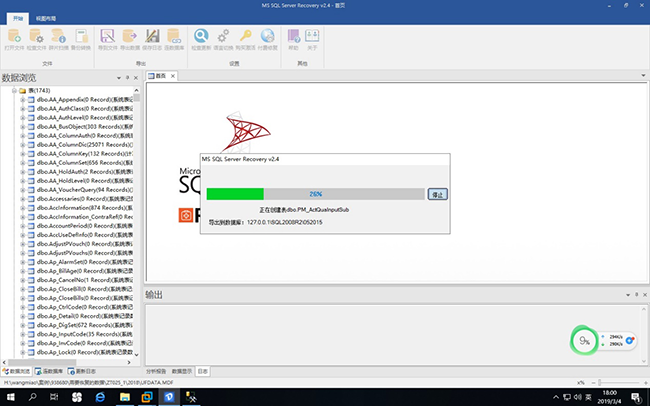The height and width of the screenshot is (406, 650).
Task: Close the 数据浏览 panel
Action: point(136,78)
